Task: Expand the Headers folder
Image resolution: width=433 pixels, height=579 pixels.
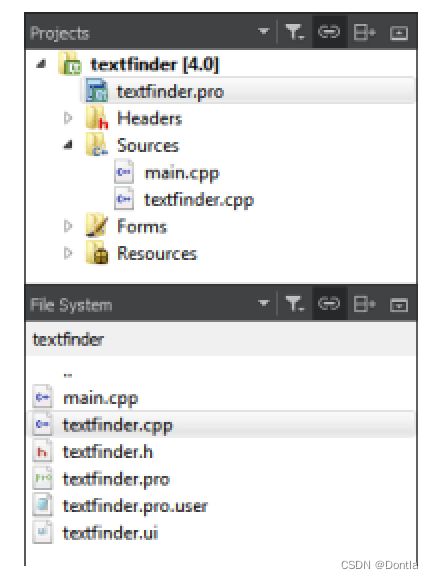Action: pyautogui.click(x=68, y=118)
